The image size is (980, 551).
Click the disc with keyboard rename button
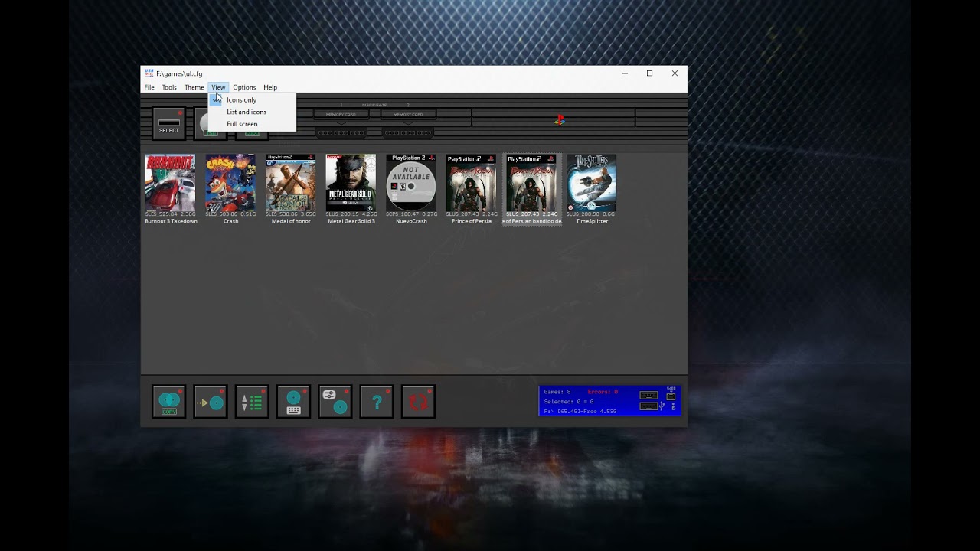(x=293, y=402)
